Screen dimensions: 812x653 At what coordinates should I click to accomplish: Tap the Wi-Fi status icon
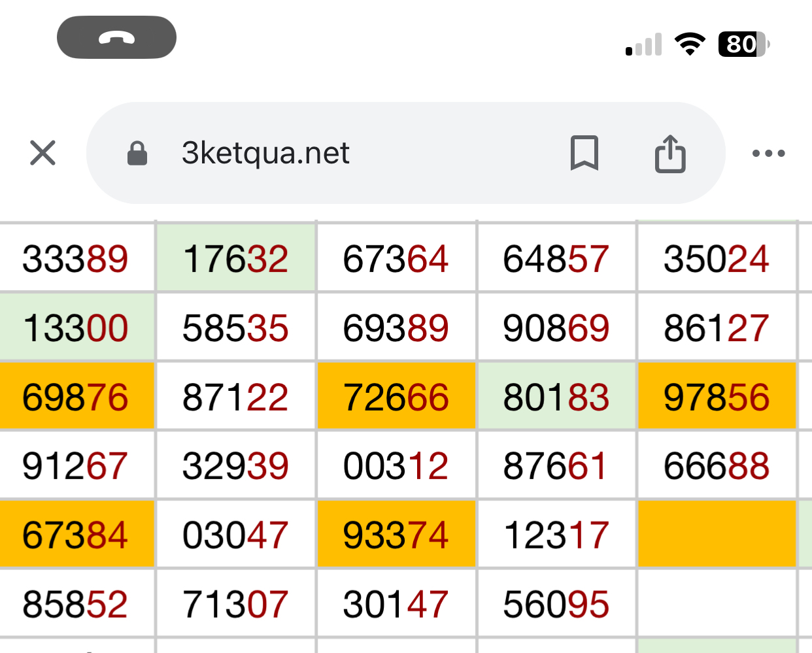point(690,44)
